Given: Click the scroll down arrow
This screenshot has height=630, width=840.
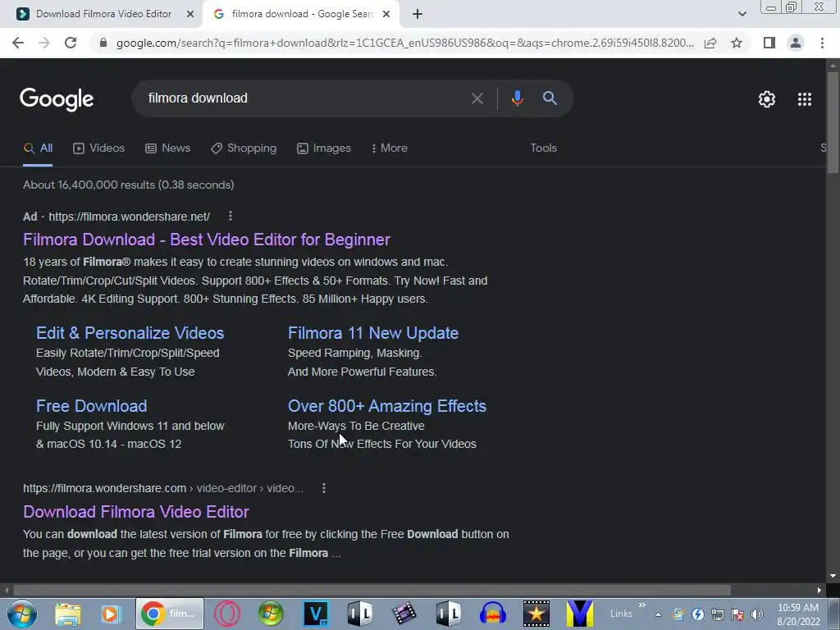Looking at the screenshot, I should pos(833,577).
